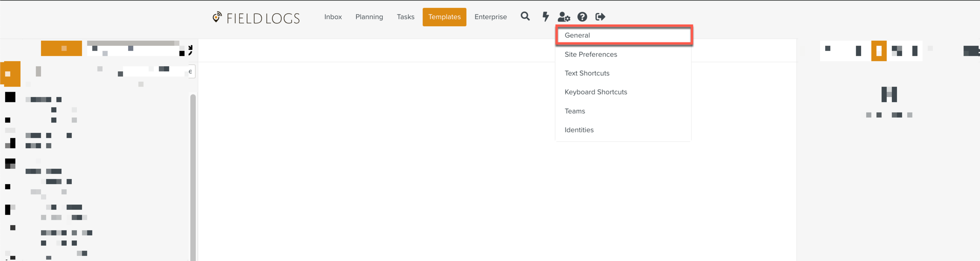Open Text Shortcuts from the menu

[x=587, y=73]
